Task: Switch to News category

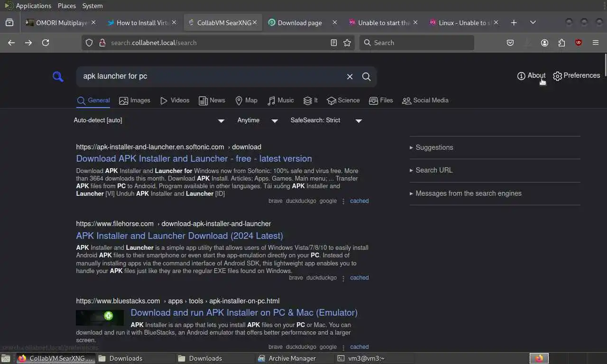Action: click(212, 100)
